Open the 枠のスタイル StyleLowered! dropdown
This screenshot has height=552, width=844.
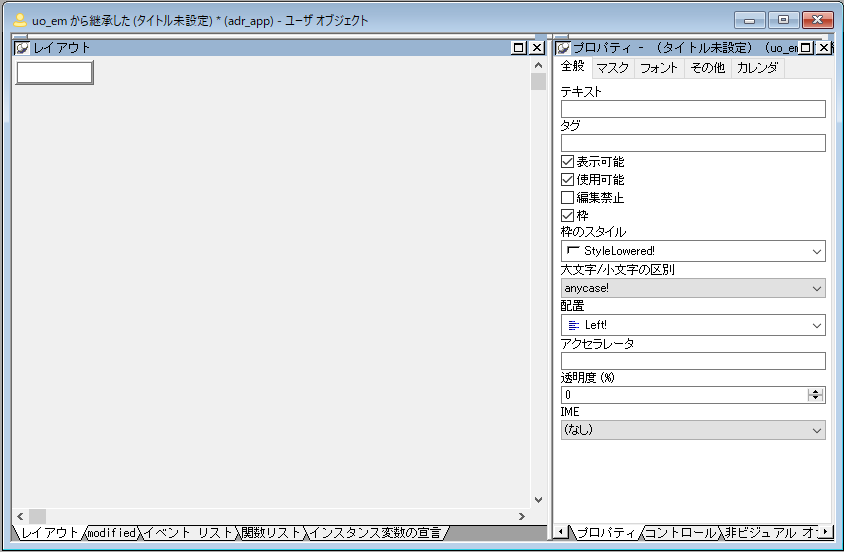(693, 251)
